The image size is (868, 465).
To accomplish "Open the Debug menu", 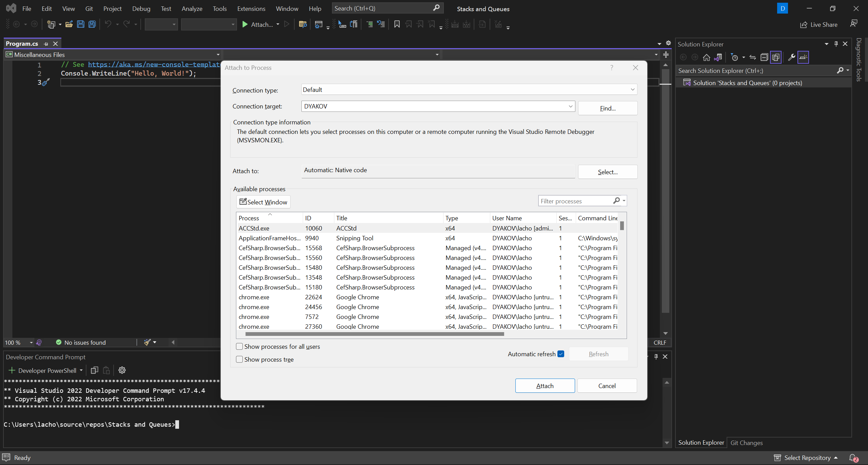I will 141,8.
